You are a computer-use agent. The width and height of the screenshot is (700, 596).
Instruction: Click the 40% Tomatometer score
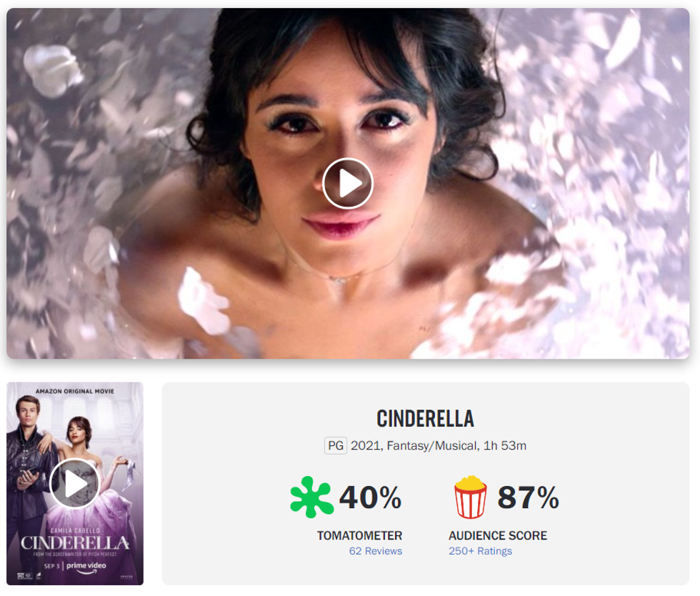tap(370, 497)
